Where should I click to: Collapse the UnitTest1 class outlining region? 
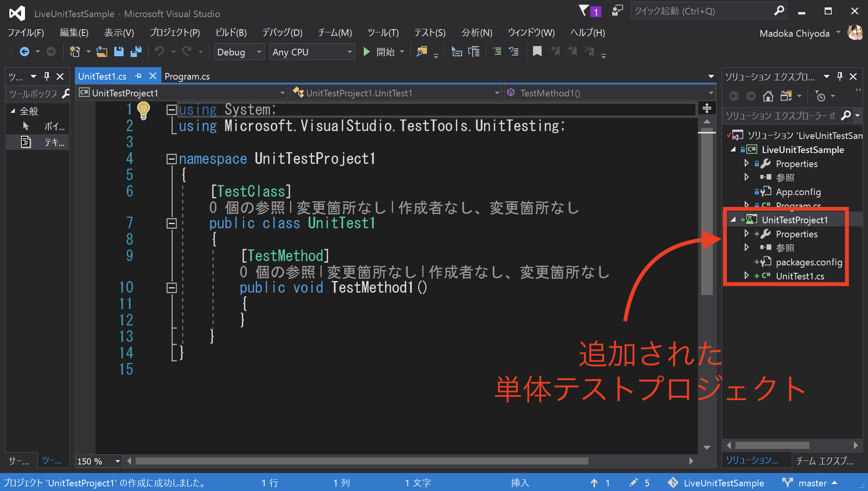tap(171, 223)
